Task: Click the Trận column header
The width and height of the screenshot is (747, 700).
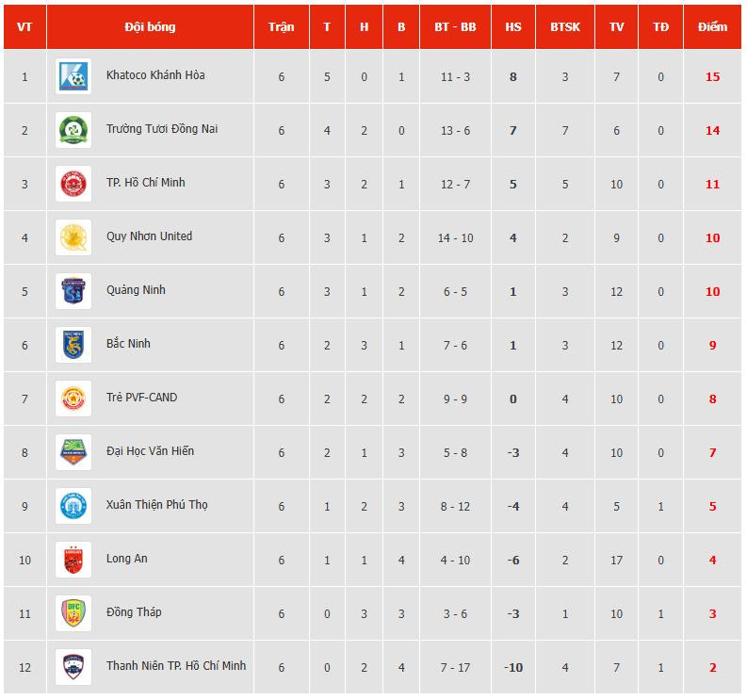Action: coord(281,26)
